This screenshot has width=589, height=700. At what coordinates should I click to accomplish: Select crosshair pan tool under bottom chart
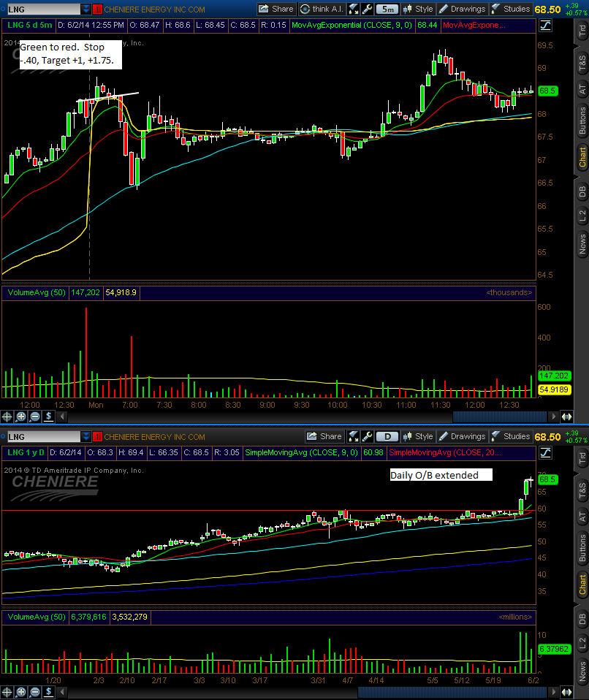pos(7,693)
